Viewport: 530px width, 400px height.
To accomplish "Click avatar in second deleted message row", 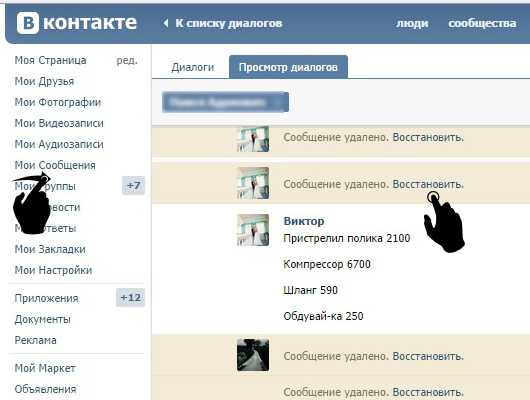I will tap(253, 183).
